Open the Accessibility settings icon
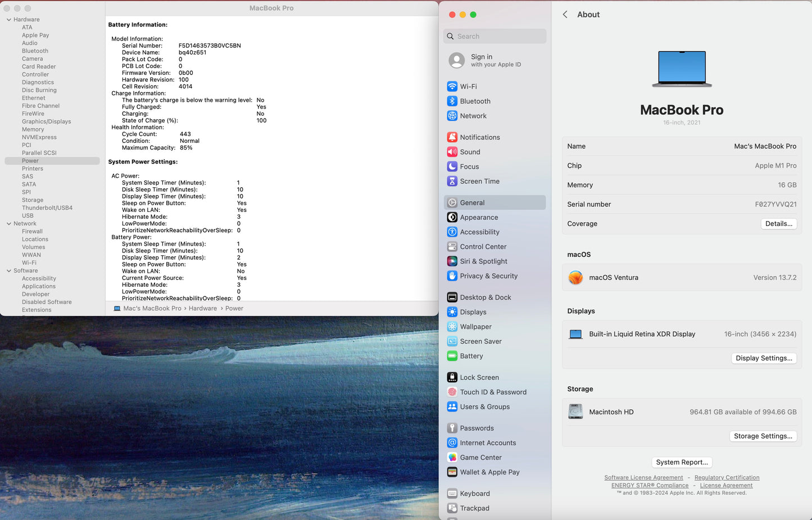This screenshot has height=520, width=812. pyautogui.click(x=452, y=232)
